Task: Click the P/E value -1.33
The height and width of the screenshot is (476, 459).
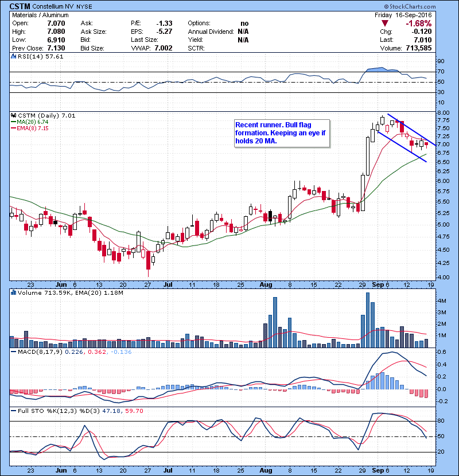Action: [x=164, y=24]
